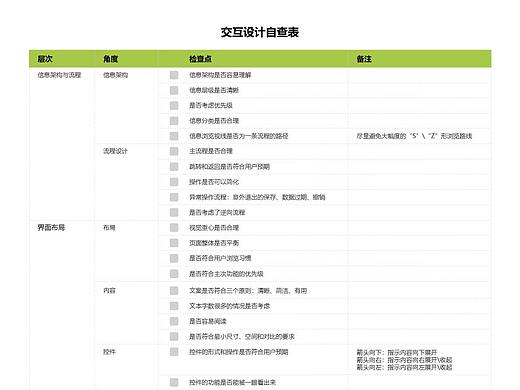Image resolution: width=520 pixels, height=390 pixels.
Task: Check the box beside 信息浏览视线是否为一条流程的路径
Action: coord(174,136)
